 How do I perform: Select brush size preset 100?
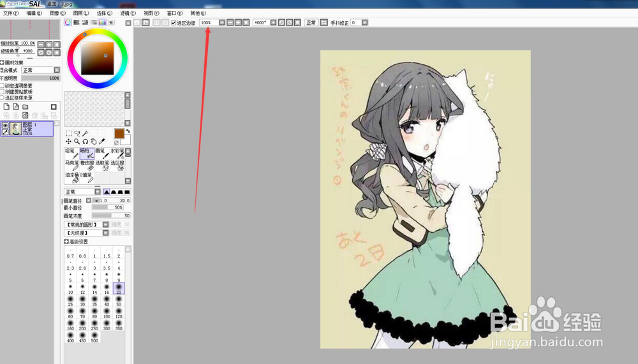coord(107,313)
